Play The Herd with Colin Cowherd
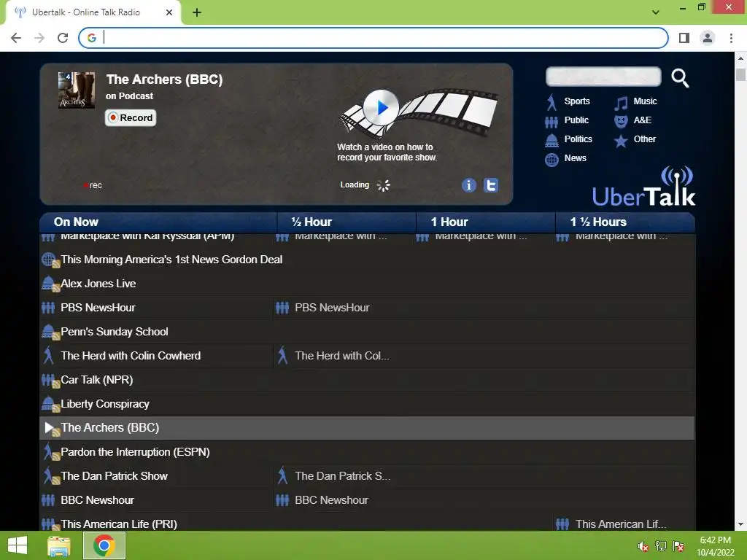This screenshot has height=560, width=747. point(131,356)
